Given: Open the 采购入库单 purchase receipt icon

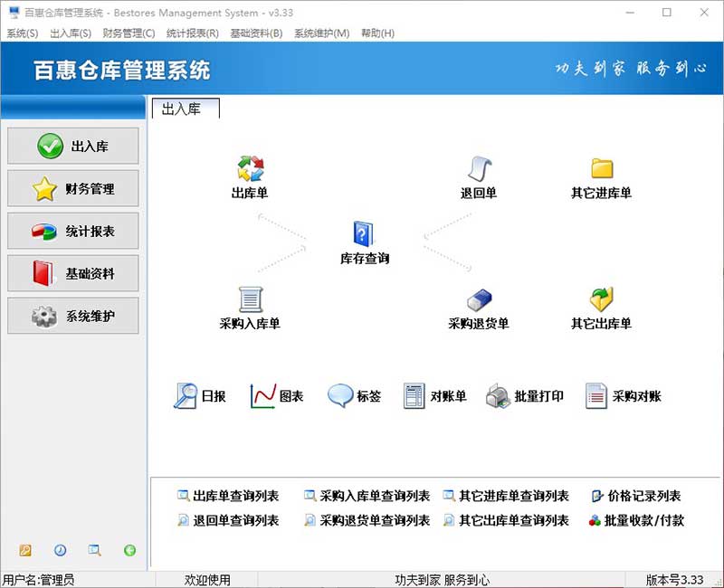Looking at the screenshot, I should 250,299.
